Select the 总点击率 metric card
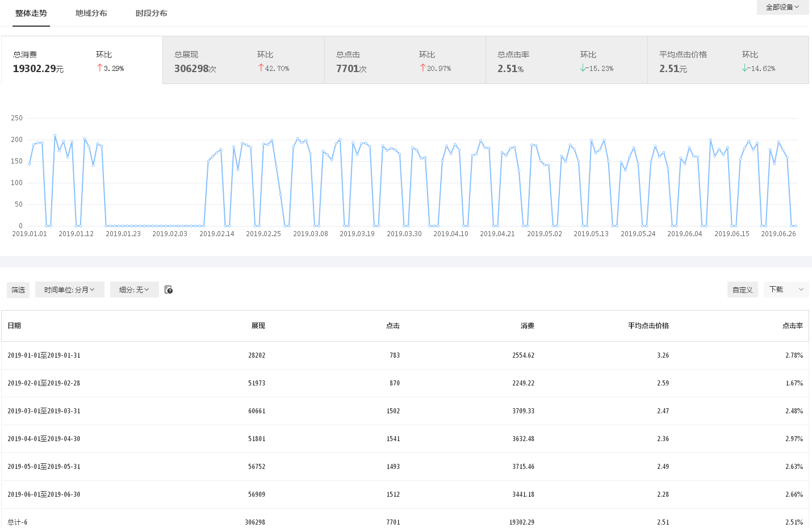The height and width of the screenshot is (528, 812). point(567,60)
